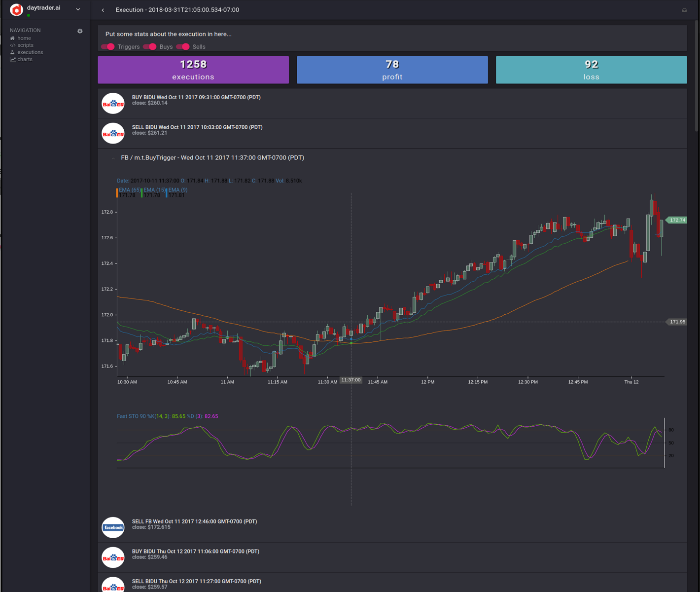Open executions via the flask icon
The image size is (700, 592).
[x=12, y=52]
